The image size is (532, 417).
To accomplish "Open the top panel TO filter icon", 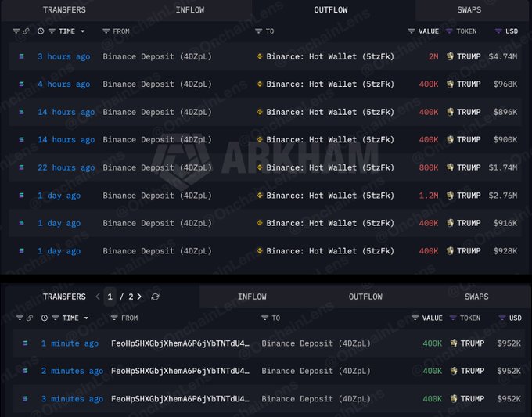I will pos(258,31).
